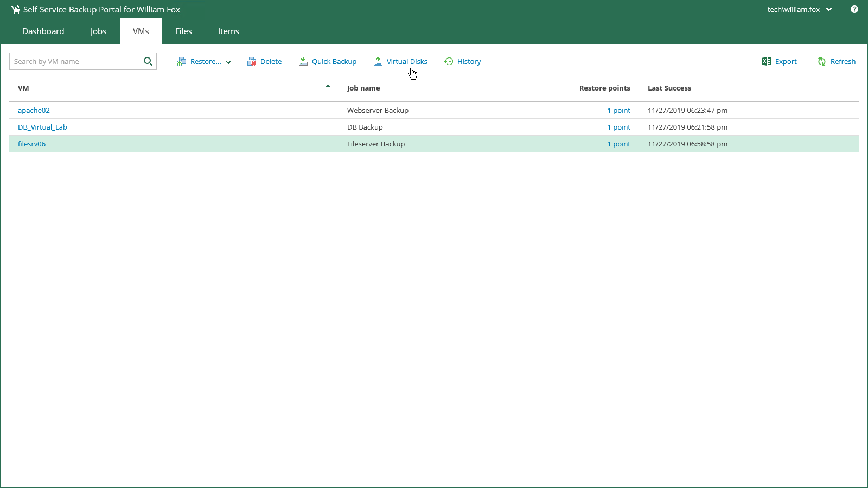This screenshot has width=868, height=488.
Task: Toggle VM column sort arrow
Action: (328, 88)
